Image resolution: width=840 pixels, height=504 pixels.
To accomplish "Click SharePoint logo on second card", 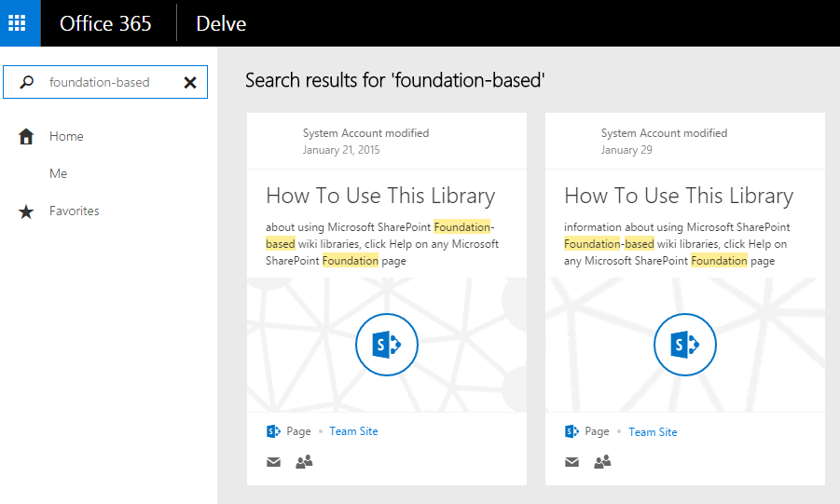I will (685, 345).
